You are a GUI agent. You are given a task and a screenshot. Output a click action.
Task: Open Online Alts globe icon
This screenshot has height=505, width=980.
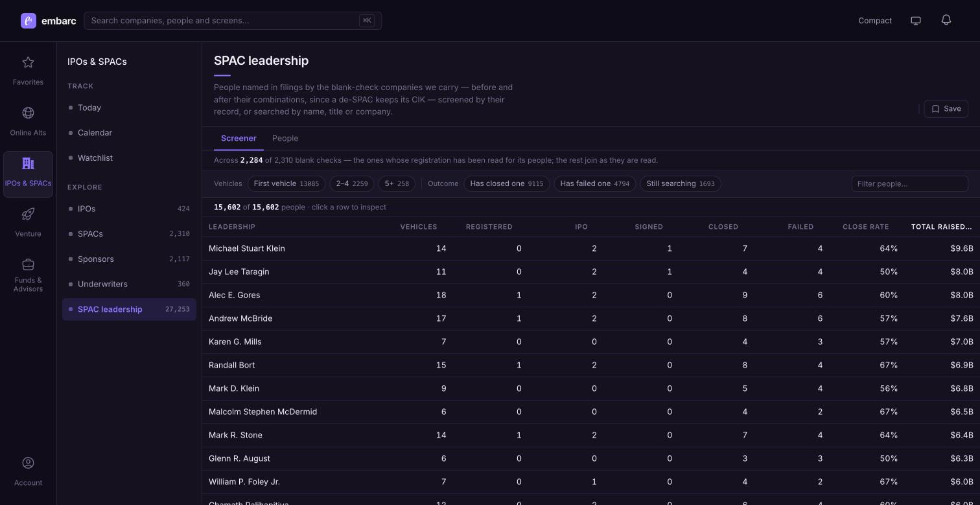[x=28, y=113]
